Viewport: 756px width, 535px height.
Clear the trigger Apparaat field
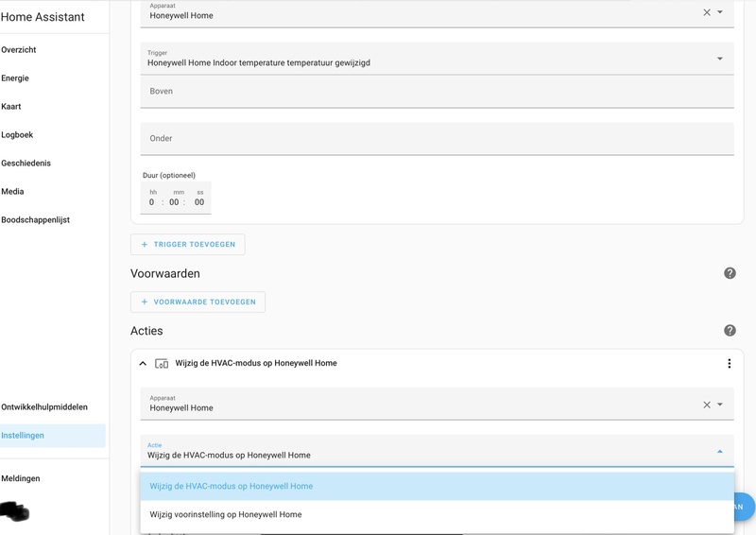tap(707, 12)
